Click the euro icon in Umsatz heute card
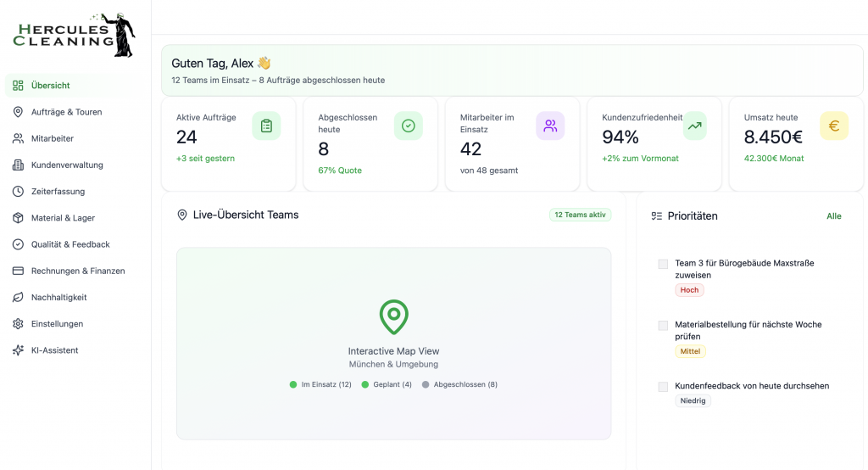Viewport: 868px width, 470px height. (833, 126)
